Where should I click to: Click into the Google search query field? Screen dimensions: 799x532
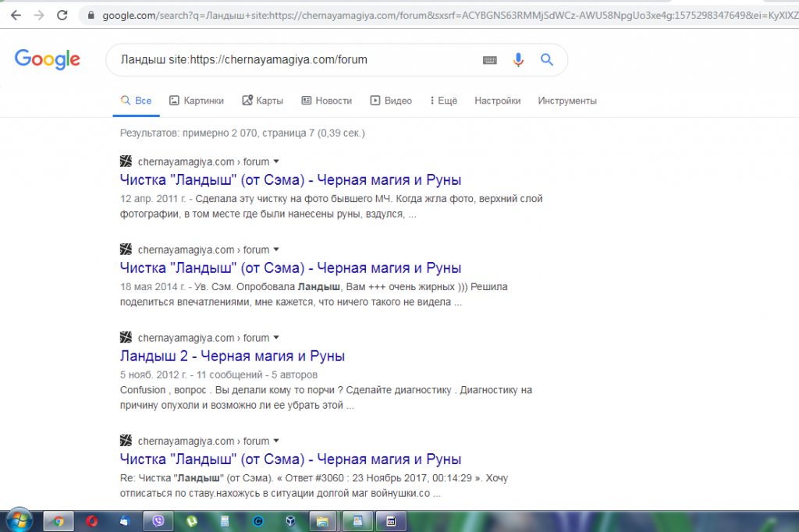pyautogui.click(x=296, y=59)
